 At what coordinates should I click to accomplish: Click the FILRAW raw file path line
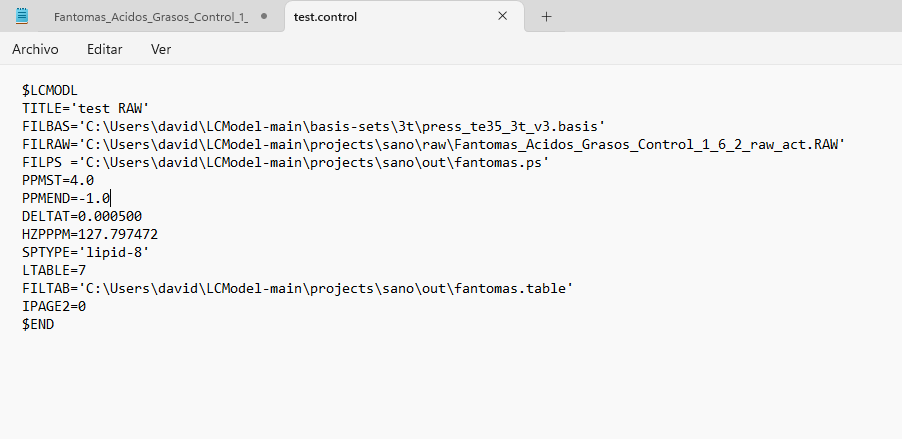pyautogui.click(x=433, y=144)
